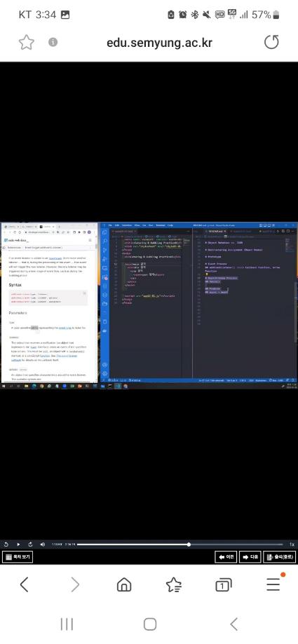Go to the previous lecture with 이전
Image resolution: width=298 pixels, height=644 pixels.
(x=226, y=557)
